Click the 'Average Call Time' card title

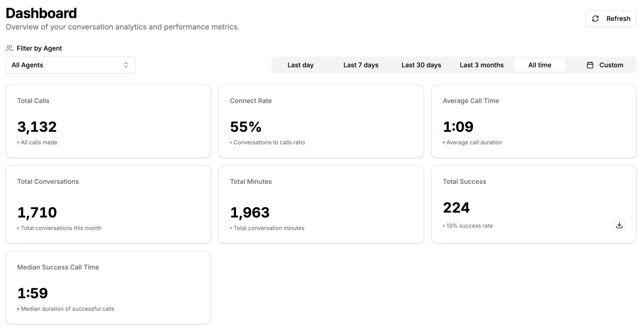[x=471, y=101]
